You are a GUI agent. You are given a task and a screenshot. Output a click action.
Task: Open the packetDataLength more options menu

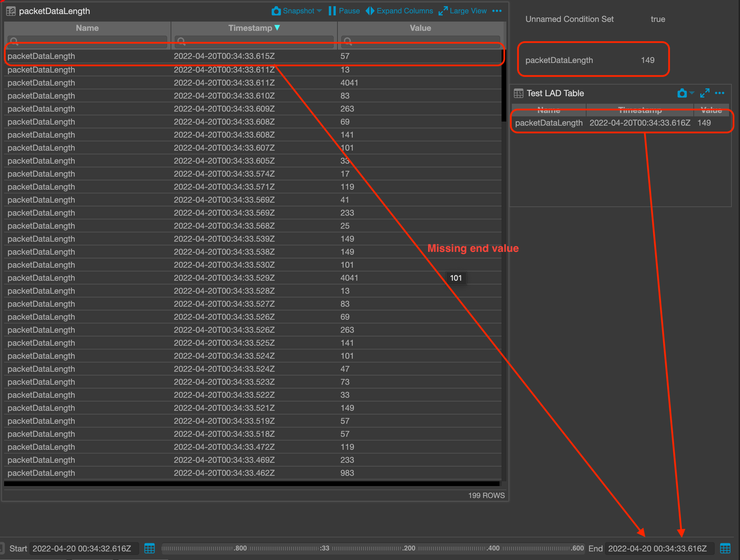[497, 11]
